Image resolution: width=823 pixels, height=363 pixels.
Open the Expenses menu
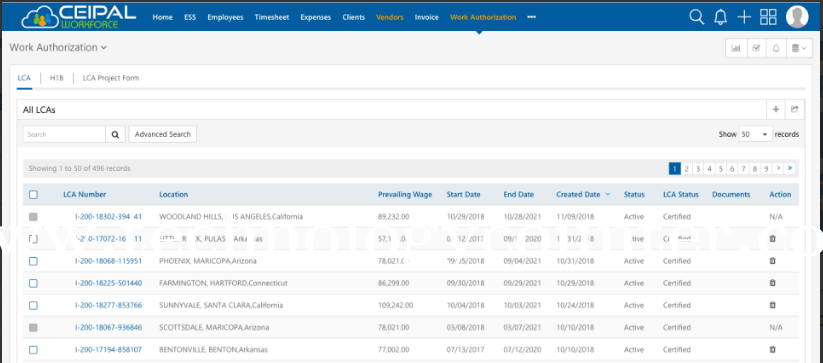tap(315, 17)
